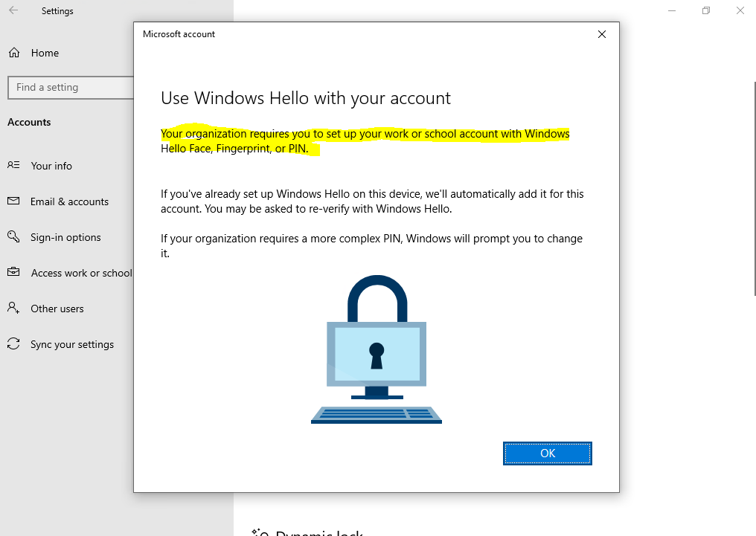The width and height of the screenshot is (756, 536).
Task: Open Access work or school page
Action: [81, 273]
